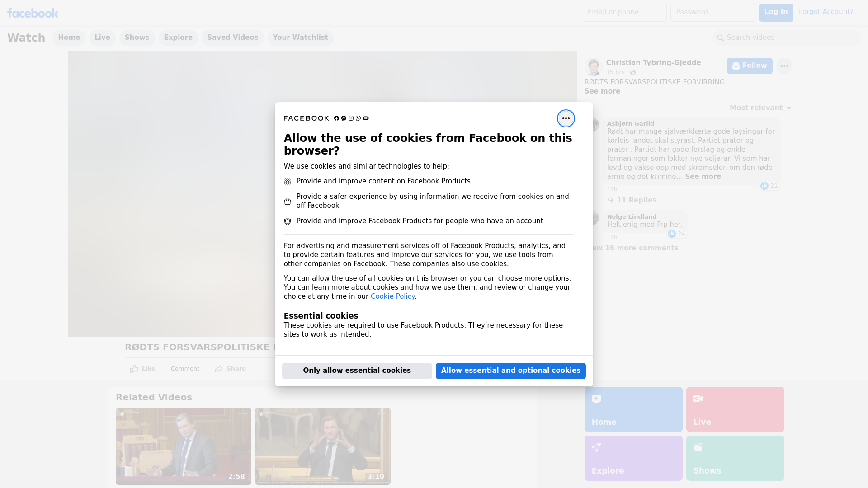Go to the Watch Home tab
Image resolution: width=868 pixels, height=488 pixels.
click(x=69, y=38)
